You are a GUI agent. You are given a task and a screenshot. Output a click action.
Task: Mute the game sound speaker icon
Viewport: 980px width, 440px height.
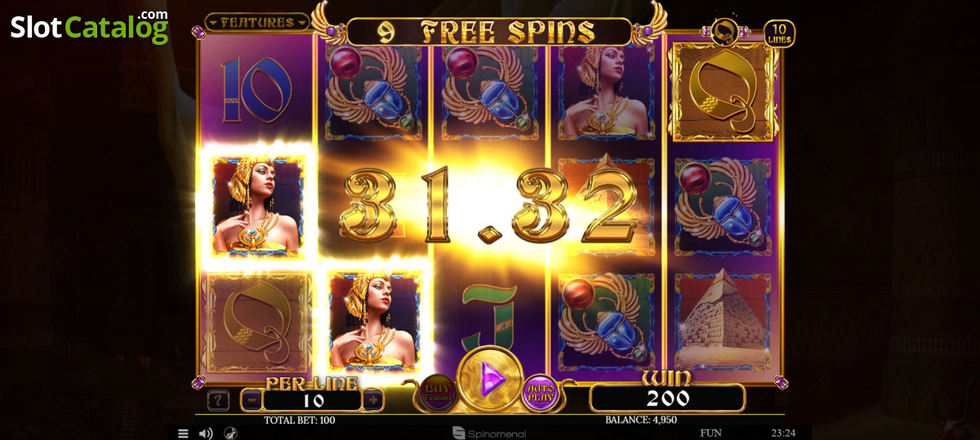coord(207,433)
